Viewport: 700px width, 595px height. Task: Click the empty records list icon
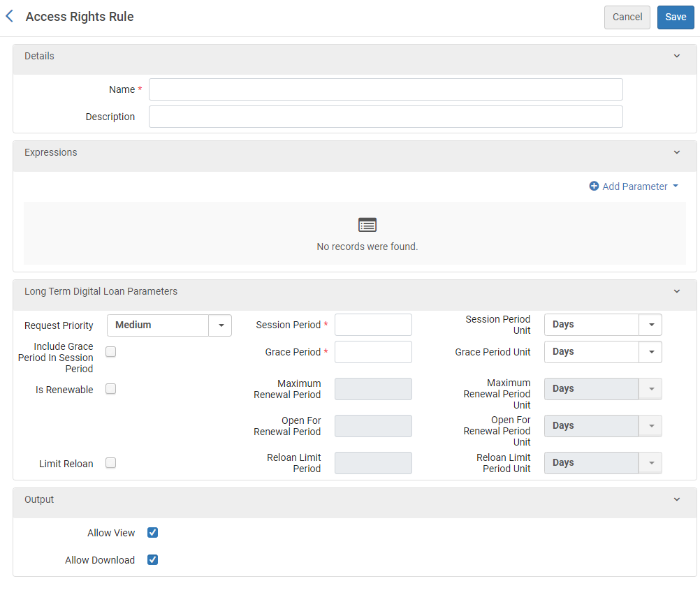[x=367, y=225]
